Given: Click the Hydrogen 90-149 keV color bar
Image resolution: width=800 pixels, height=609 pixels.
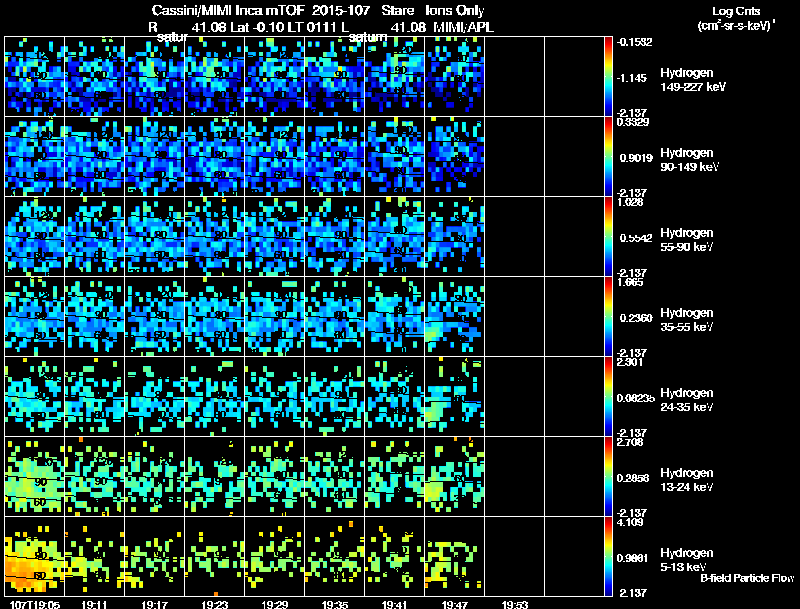Looking at the screenshot, I should pyautogui.click(x=608, y=157).
